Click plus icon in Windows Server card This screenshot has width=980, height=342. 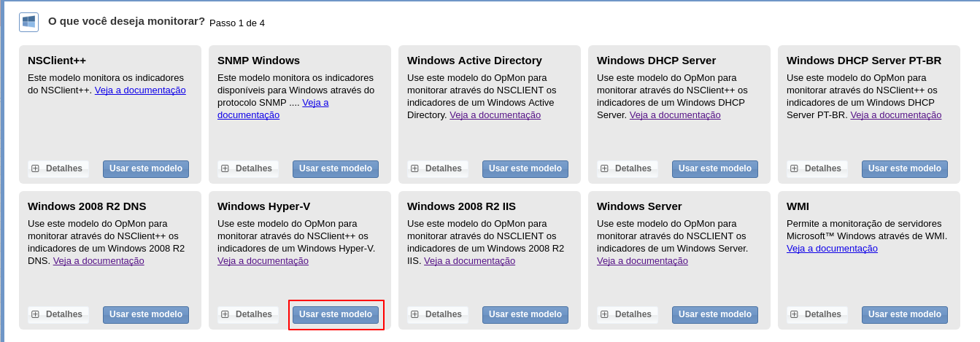click(604, 314)
